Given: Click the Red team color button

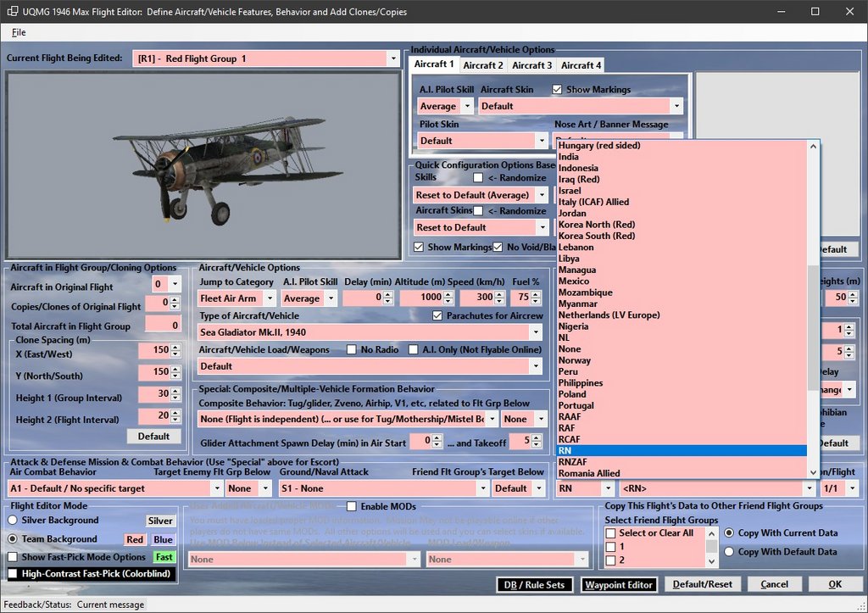Looking at the screenshot, I should (135, 539).
